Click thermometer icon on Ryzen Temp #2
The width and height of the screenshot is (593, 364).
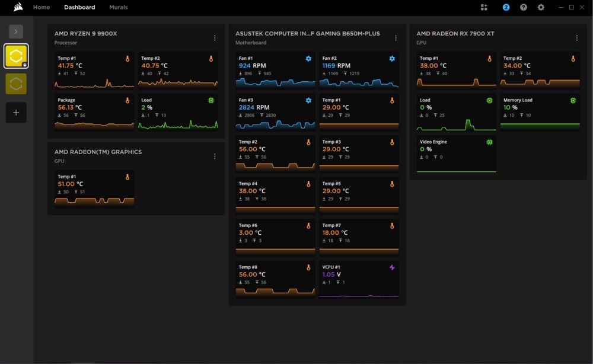coord(211,59)
